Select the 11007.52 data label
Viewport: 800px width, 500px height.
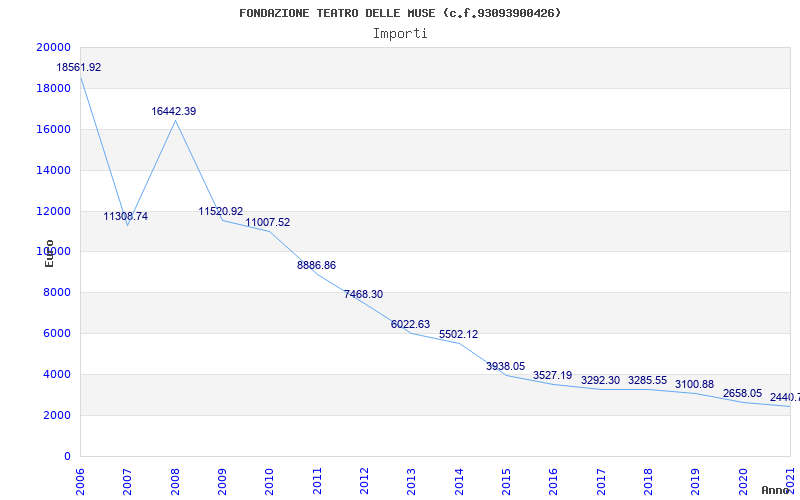coord(267,222)
